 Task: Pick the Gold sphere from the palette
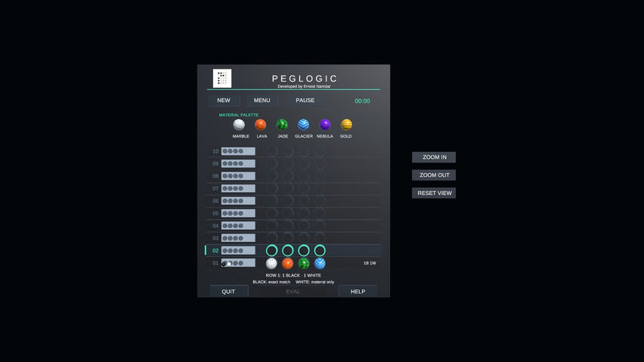point(346,125)
